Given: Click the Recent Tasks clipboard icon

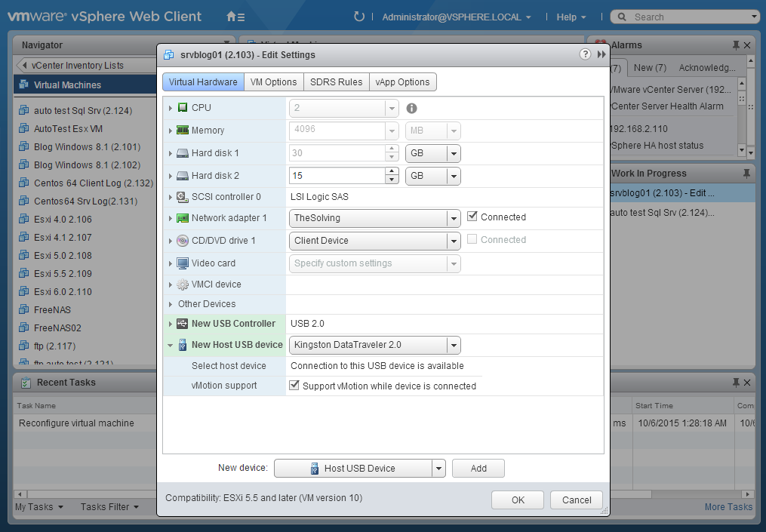Looking at the screenshot, I should (x=26, y=383).
